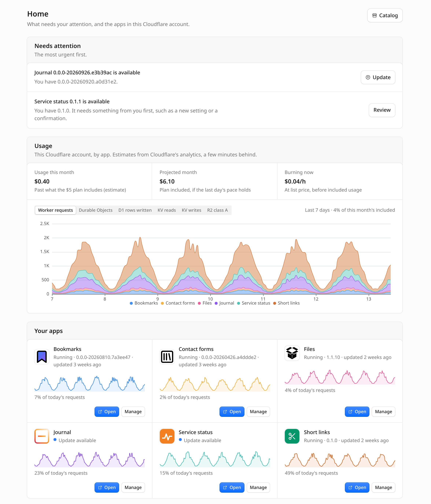Open the Files app

click(x=357, y=412)
